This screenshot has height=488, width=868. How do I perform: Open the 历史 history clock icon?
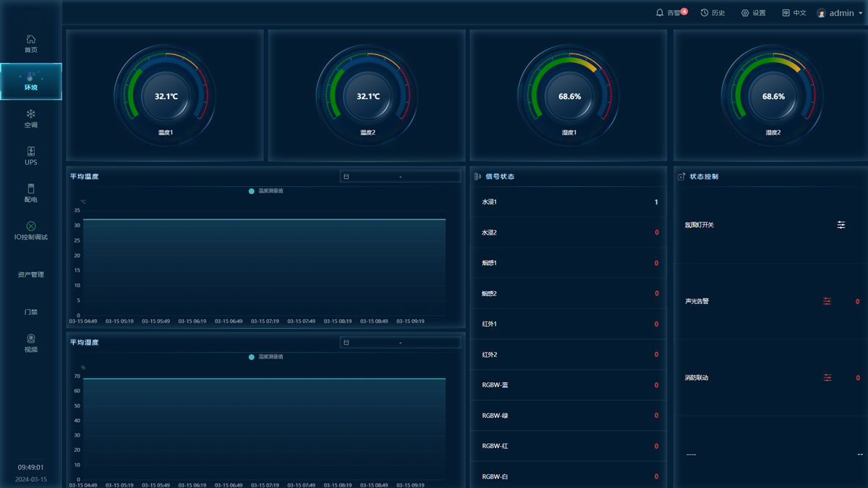(x=705, y=13)
